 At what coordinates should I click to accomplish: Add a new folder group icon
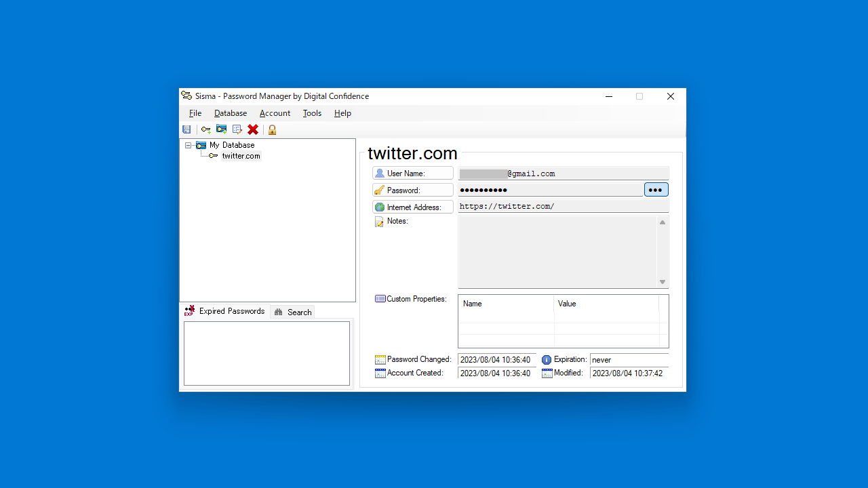coord(221,129)
